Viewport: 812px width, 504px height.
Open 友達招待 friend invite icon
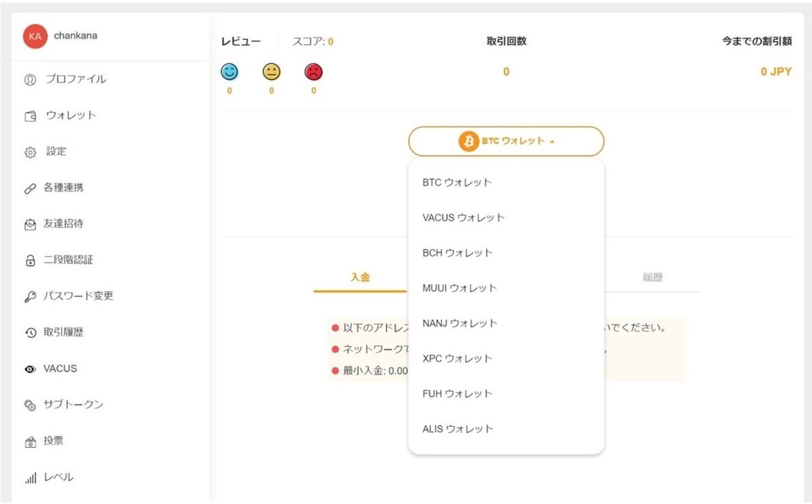[x=30, y=224]
